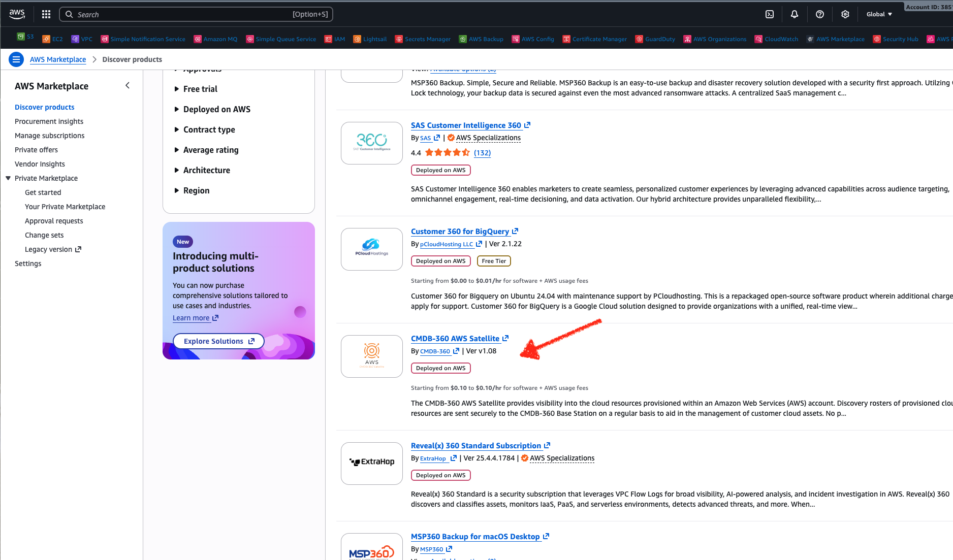Click the Explore Solutions button
Viewport: 953px width, 560px height.
tap(218, 341)
